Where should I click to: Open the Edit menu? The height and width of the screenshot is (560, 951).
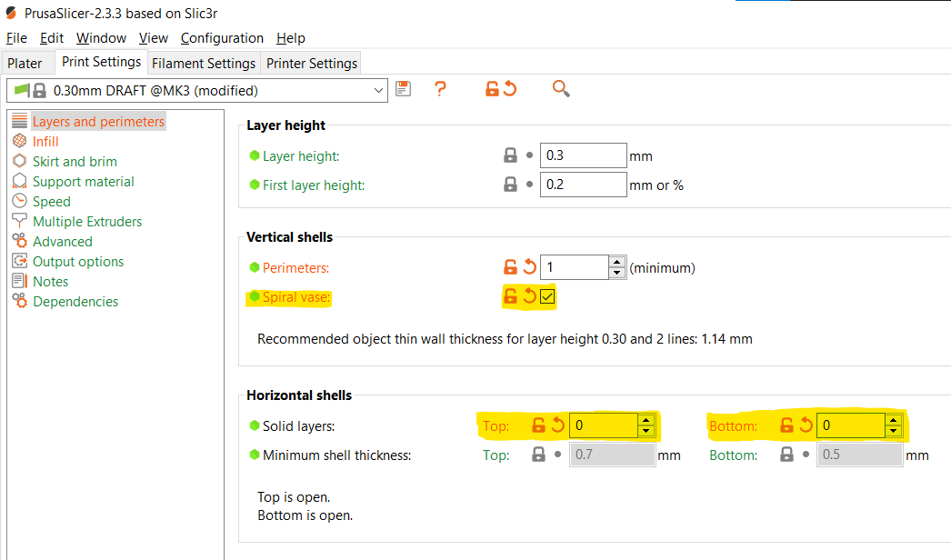(x=52, y=37)
